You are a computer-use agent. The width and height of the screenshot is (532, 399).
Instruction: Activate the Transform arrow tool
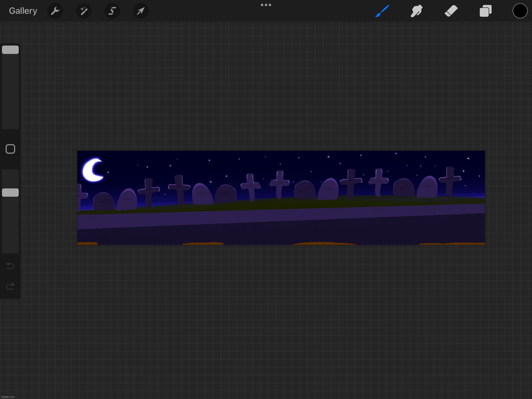(x=141, y=11)
